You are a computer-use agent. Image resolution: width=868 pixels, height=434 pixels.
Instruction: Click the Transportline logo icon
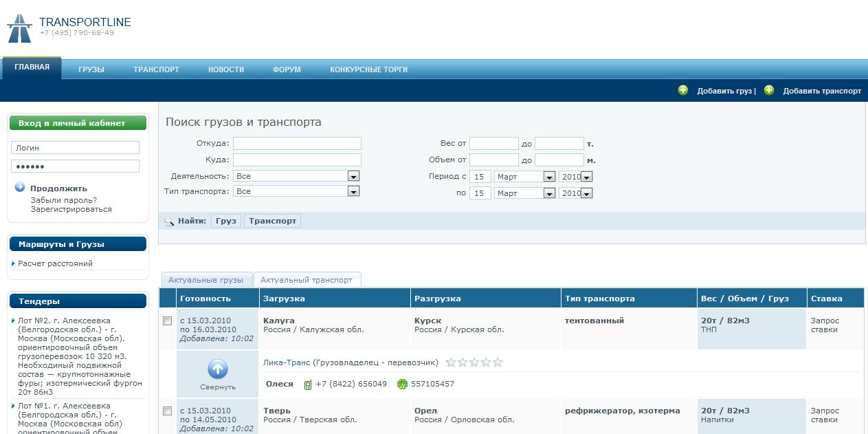19,28
